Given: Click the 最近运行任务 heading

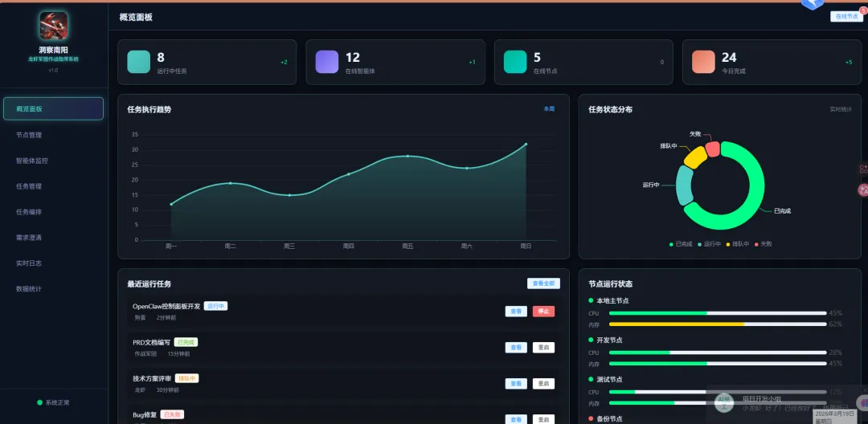Looking at the screenshot, I should pyautogui.click(x=149, y=284).
